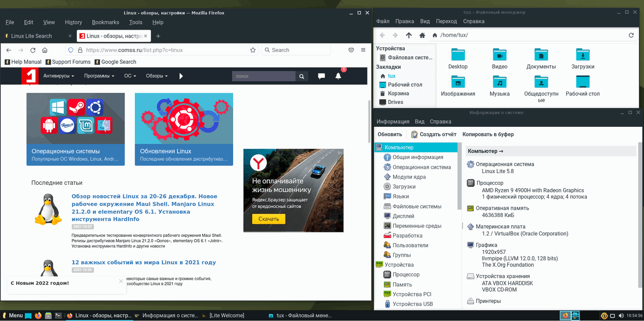Go up one folder in file manager
644x321 pixels.
(409, 35)
